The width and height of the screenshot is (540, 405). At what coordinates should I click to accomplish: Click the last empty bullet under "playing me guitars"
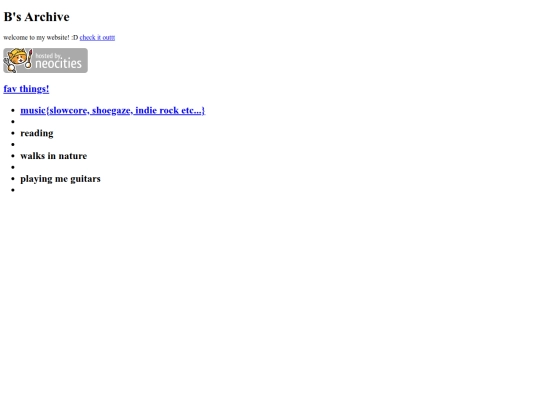[x=13, y=190]
